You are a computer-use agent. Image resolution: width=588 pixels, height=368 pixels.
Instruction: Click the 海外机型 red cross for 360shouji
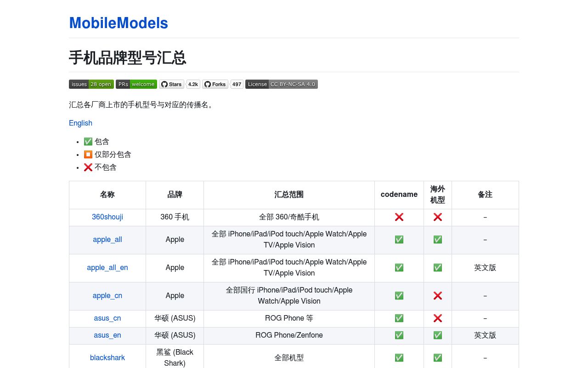(x=438, y=217)
